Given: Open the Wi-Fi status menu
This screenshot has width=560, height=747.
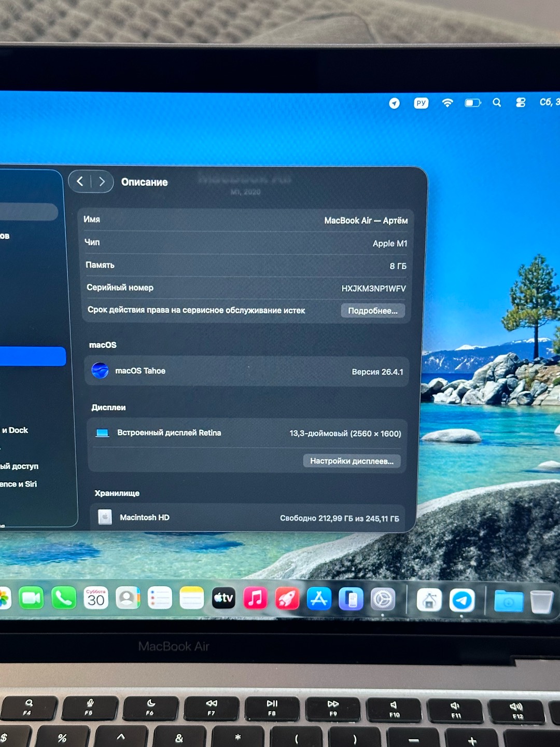Looking at the screenshot, I should coord(447,103).
